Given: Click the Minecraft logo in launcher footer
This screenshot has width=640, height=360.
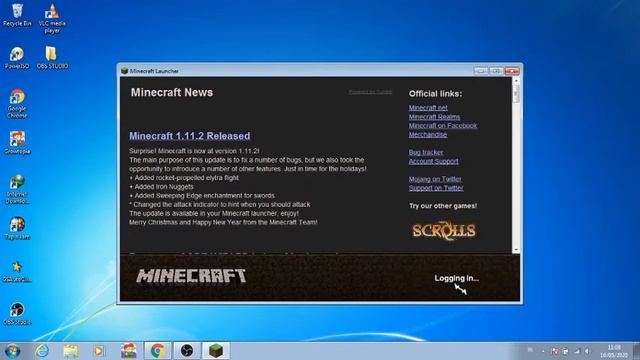Looking at the screenshot, I should click(x=191, y=276).
